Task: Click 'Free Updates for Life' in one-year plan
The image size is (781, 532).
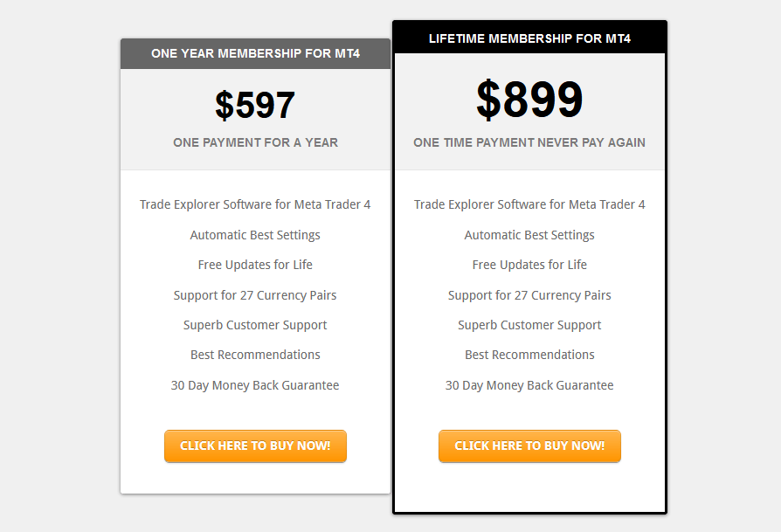Action: coord(255,265)
